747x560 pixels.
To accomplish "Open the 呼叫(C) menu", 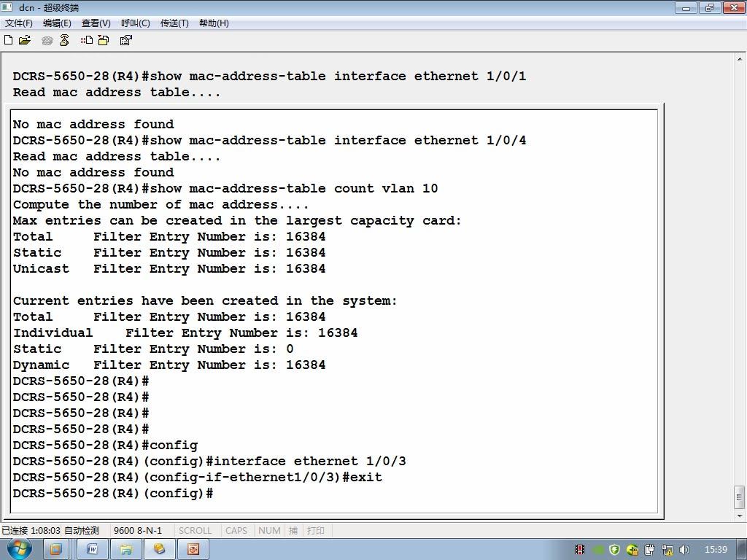I will [135, 23].
